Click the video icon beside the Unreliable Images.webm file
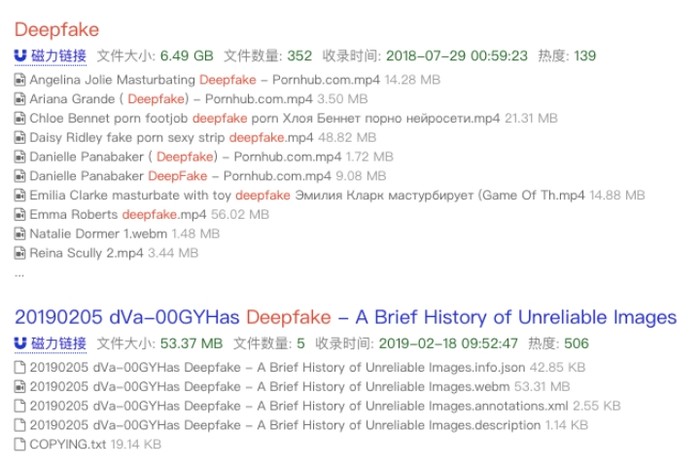 [20, 387]
